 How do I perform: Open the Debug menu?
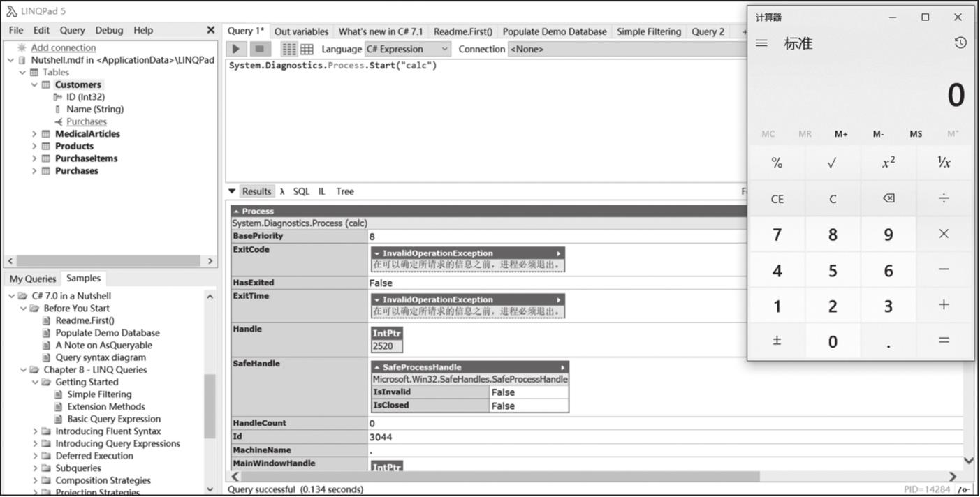tap(109, 30)
